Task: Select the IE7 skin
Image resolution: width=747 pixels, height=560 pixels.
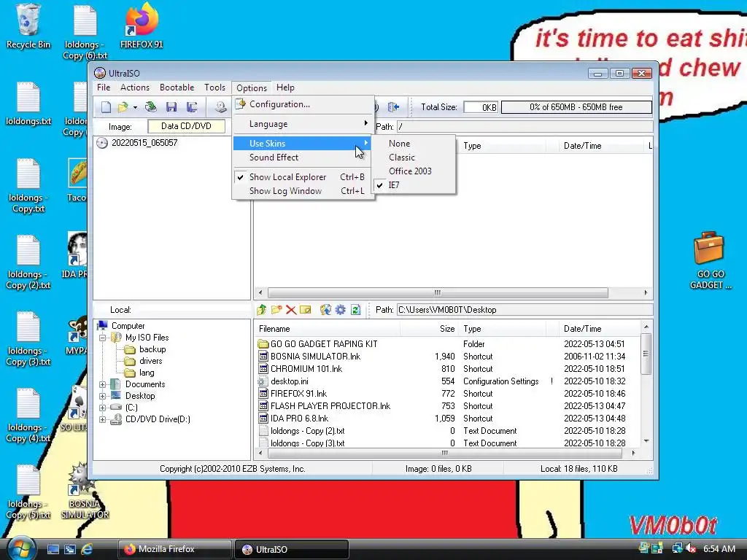Action: [x=414, y=184]
